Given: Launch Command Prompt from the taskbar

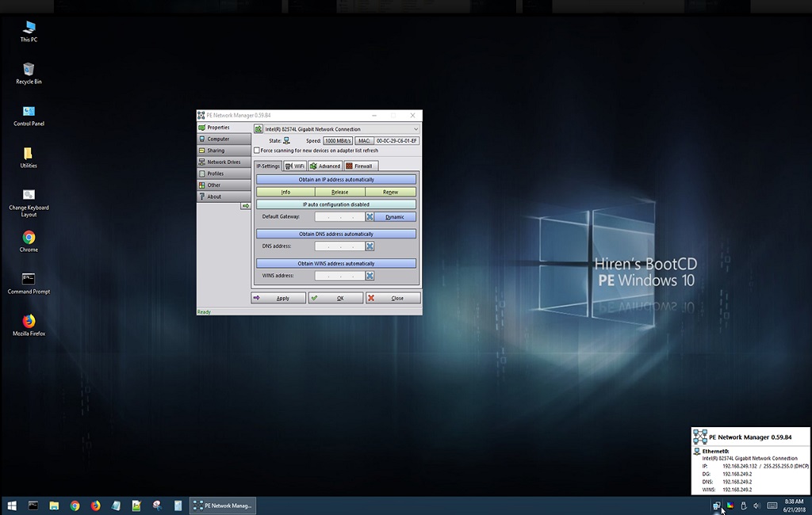Looking at the screenshot, I should pos(33,505).
